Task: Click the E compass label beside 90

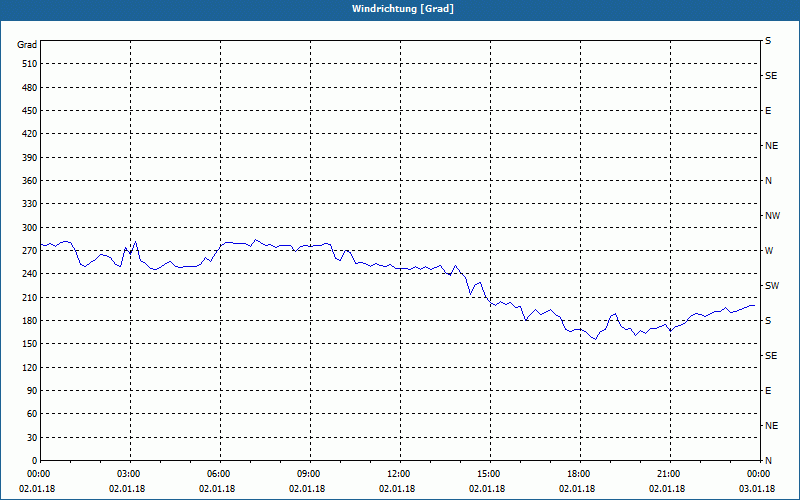Action: (x=768, y=391)
